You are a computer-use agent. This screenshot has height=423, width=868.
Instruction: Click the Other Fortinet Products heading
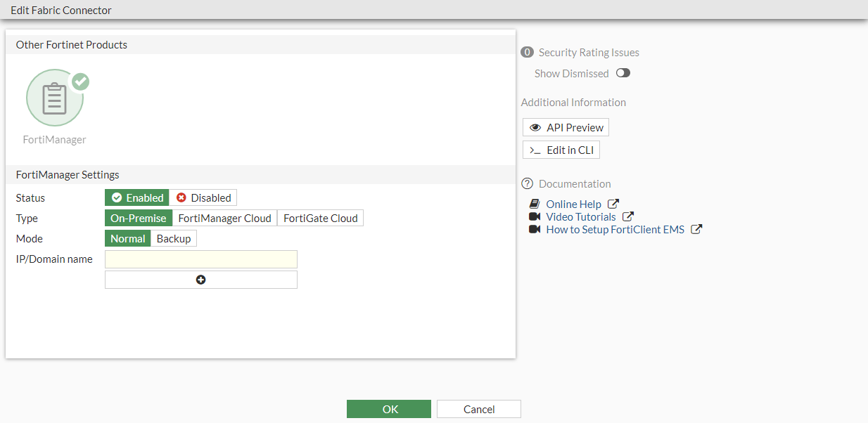[x=72, y=44]
